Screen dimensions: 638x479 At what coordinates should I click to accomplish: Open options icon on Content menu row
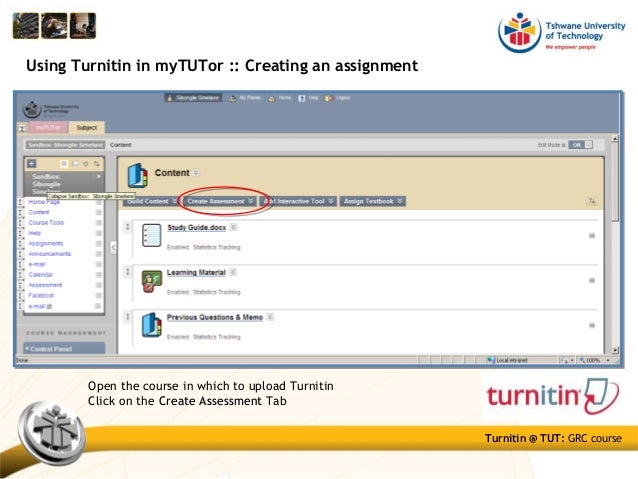(98, 212)
